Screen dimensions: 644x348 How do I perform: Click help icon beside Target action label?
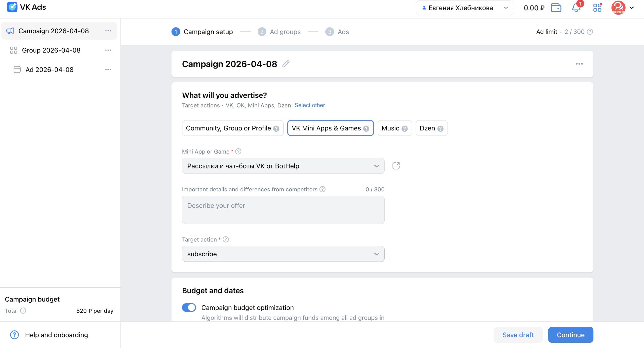226,239
